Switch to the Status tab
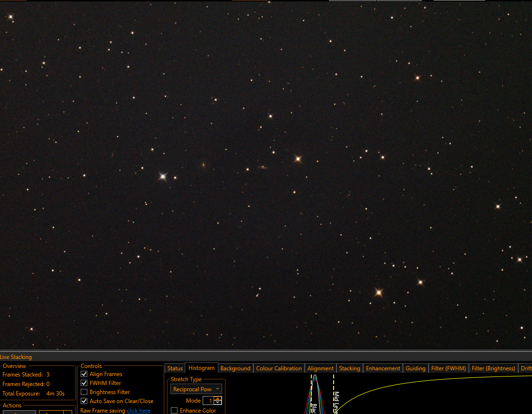 pyautogui.click(x=175, y=368)
